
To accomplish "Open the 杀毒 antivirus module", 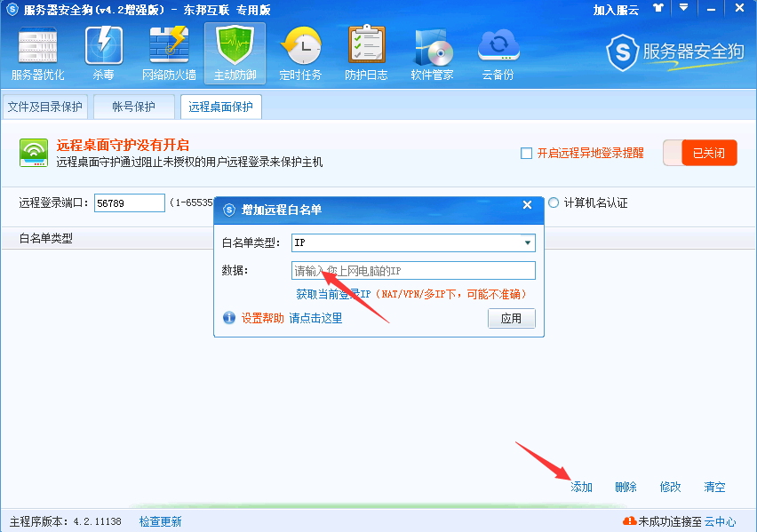I will [103, 54].
